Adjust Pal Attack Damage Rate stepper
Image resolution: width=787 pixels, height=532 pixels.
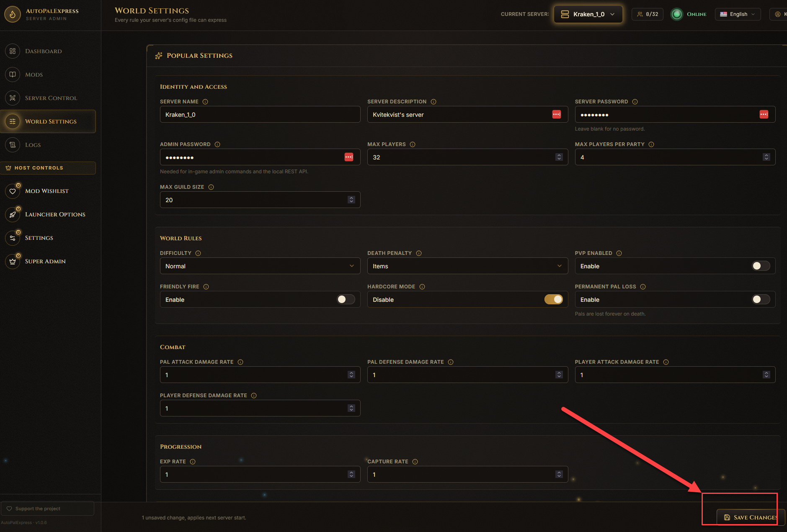pos(351,375)
